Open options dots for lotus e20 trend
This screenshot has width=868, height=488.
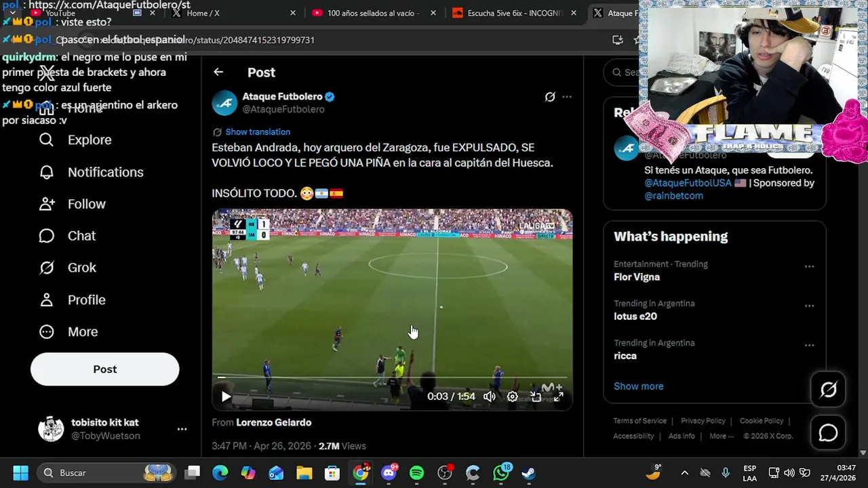coord(809,306)
